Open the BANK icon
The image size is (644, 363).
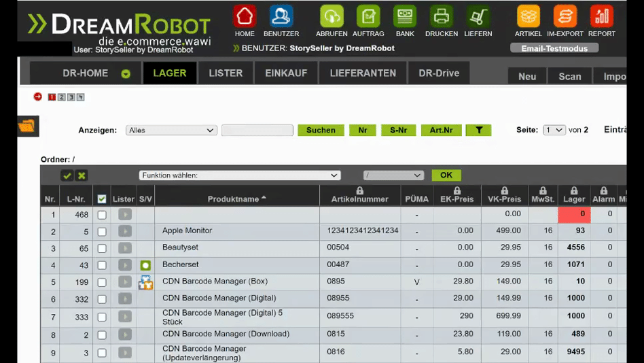coord(405,16)
